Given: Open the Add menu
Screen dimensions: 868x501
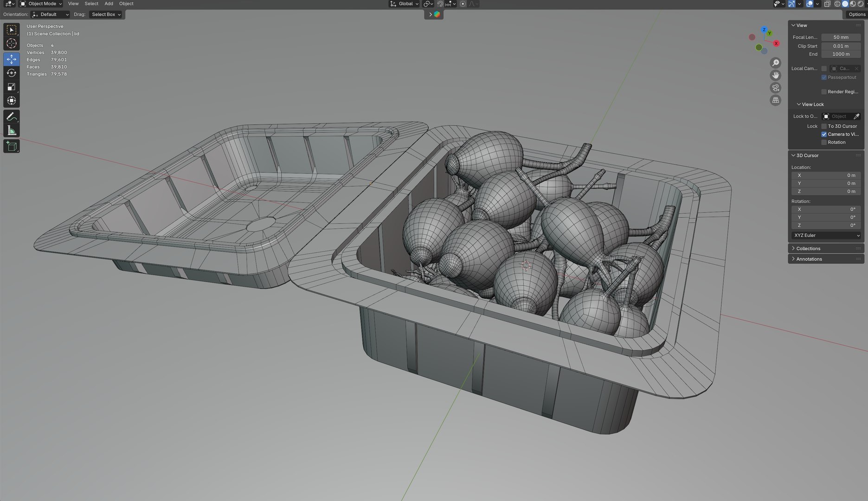Looking at the screenshot, I should (x=109, y=4).
